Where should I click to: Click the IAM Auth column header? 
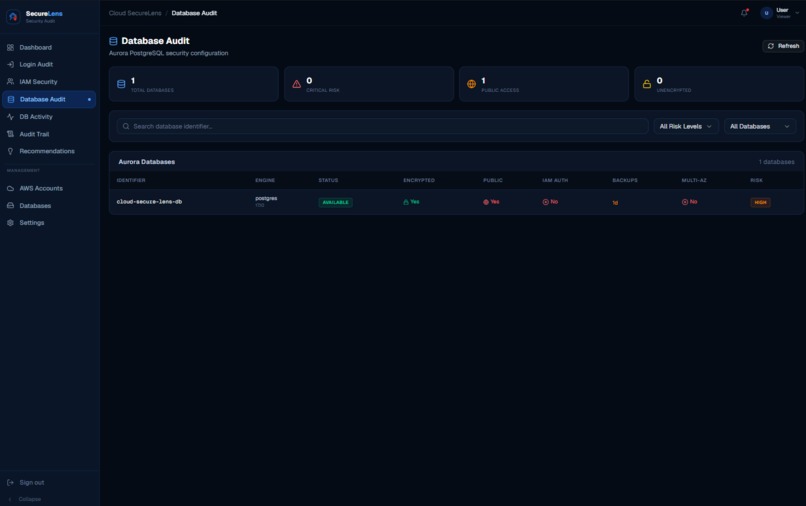(x=555, y=180)
